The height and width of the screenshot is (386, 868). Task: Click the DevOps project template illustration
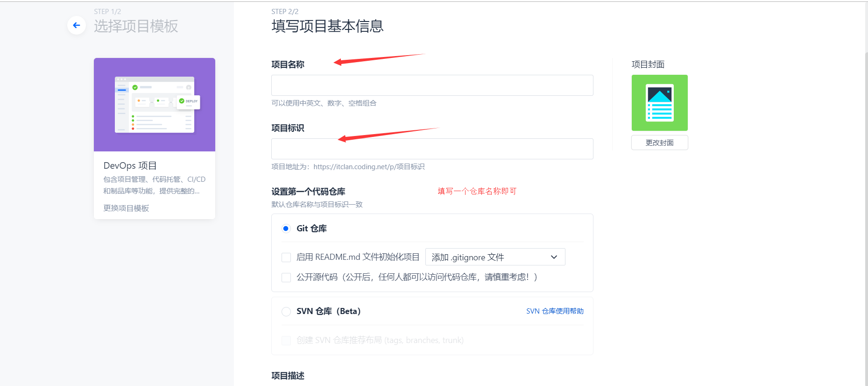click(155, 105)
